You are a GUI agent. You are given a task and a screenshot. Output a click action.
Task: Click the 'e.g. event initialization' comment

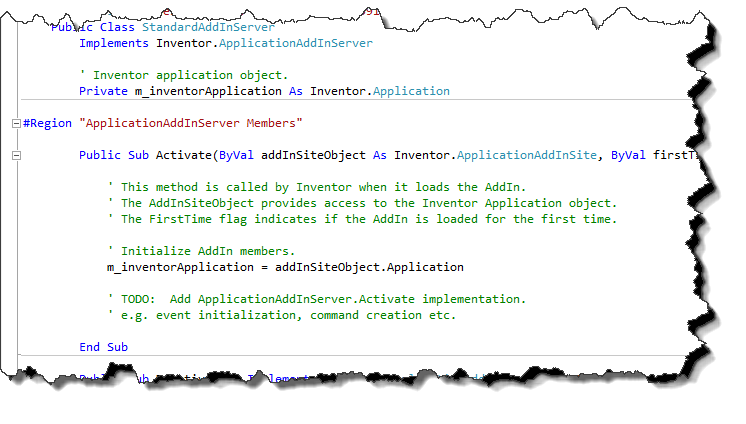tap(282, 315)
